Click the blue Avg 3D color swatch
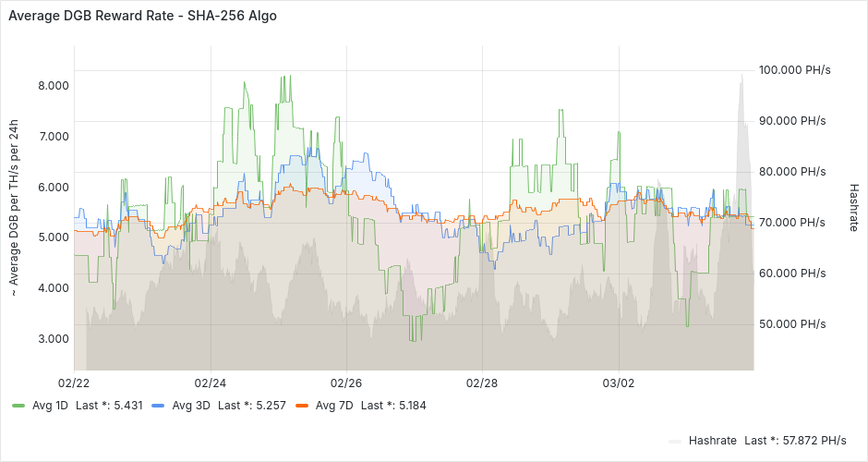This screenshot has width=868, height=462. 157,406
